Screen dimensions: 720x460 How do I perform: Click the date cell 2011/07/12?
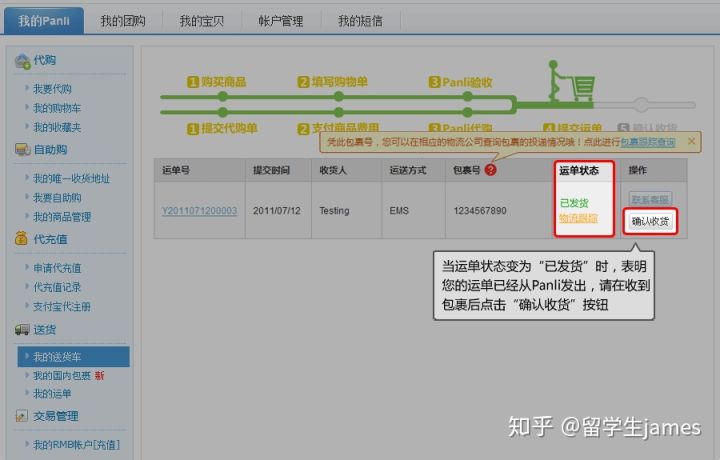[276, 211]
